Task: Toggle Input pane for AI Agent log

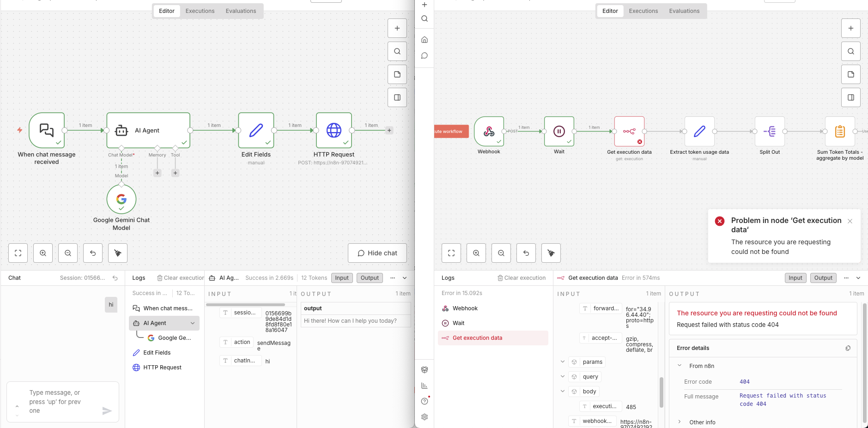Action: click(342, 278)
